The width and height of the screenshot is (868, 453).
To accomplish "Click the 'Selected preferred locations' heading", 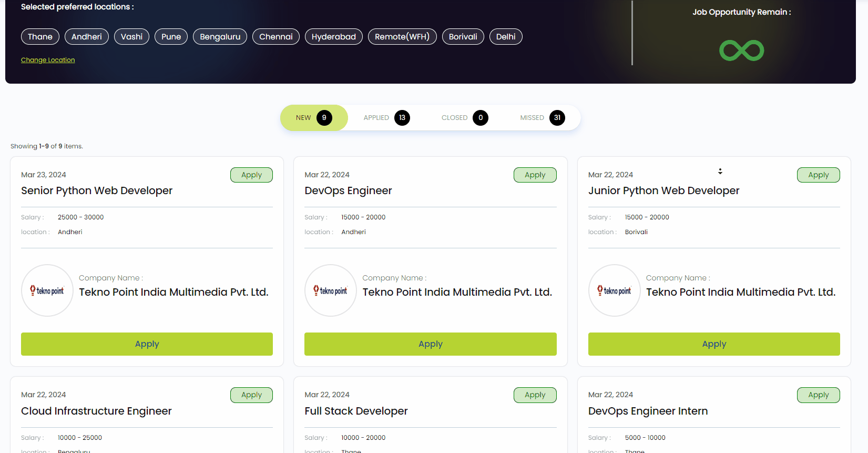I will pos(77,7).
